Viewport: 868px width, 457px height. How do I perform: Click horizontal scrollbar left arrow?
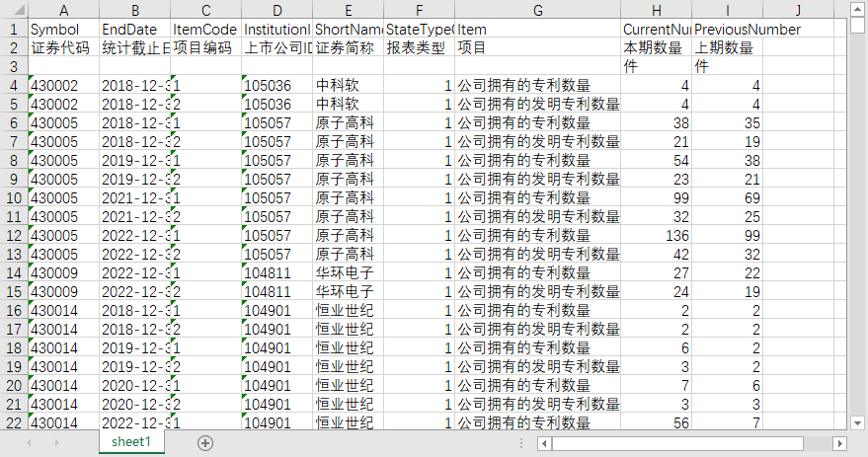click(x=544, y=443)
